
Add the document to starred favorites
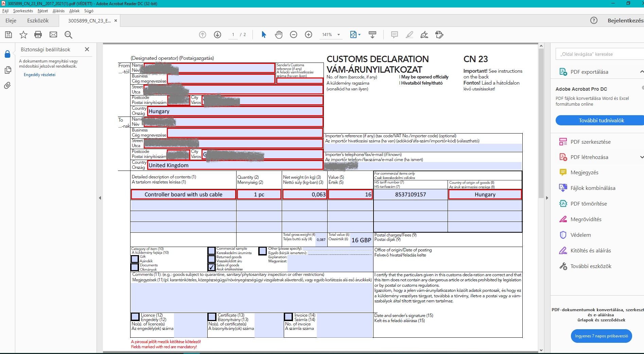(x=23, y=35)
